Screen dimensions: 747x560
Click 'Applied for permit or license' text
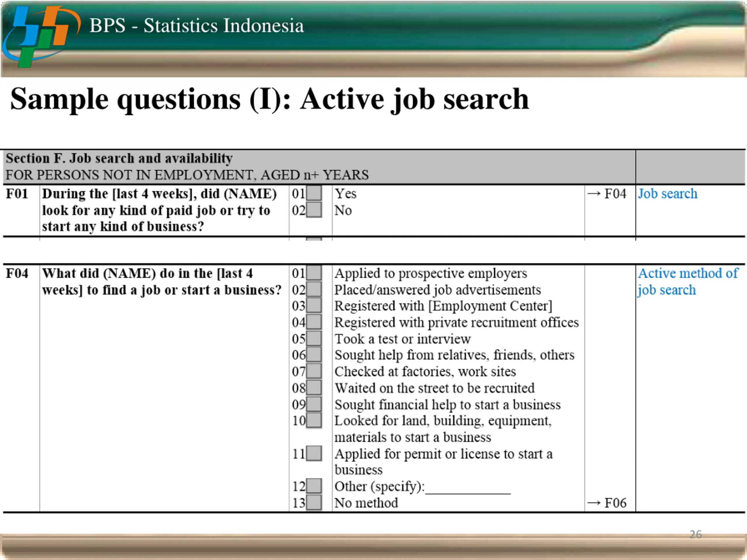click(x=444, y=462)
